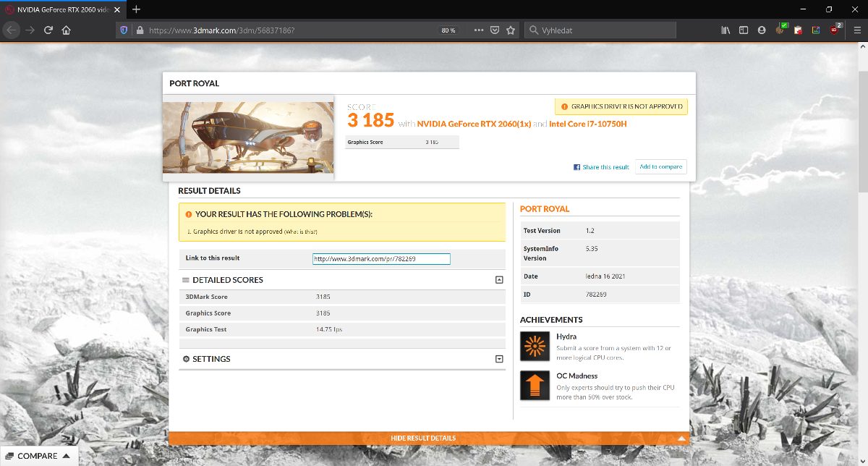Click the uBlock Origin extension icon
Image resolution: width=868 pixels, height=466 pixels.
point(835,30)
